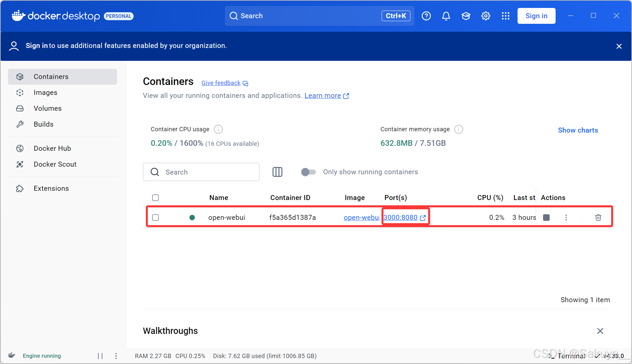Focus the containers Search field

[201, 172]
